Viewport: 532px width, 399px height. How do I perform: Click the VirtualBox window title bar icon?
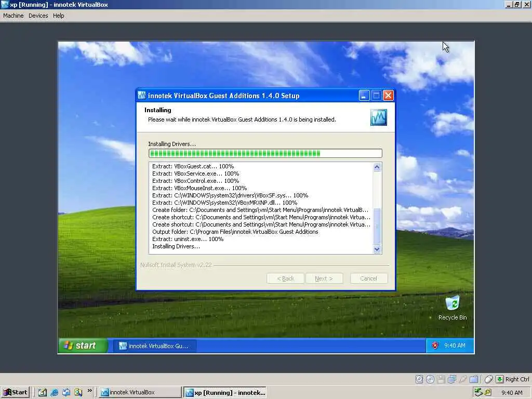pos(5,4)
